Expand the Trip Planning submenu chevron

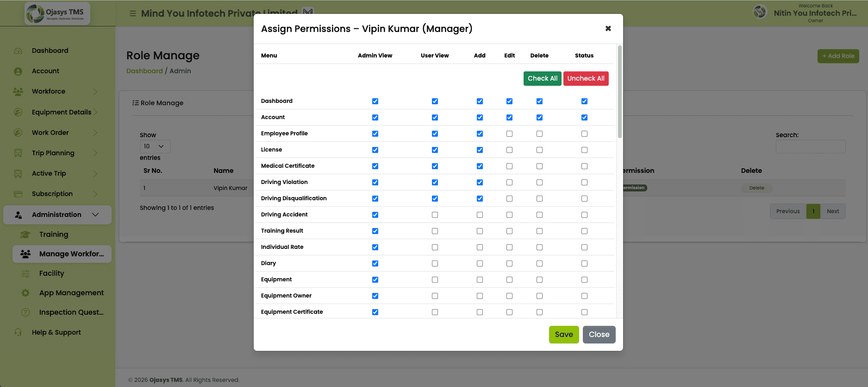95,153
